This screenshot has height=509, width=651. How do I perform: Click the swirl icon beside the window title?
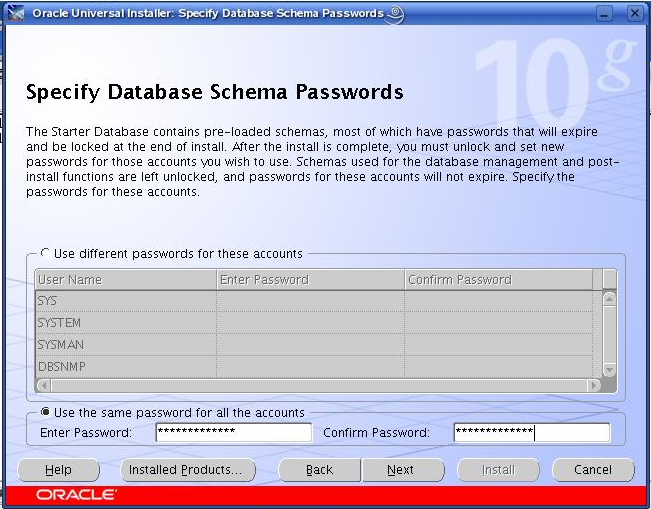coord(395,14)
